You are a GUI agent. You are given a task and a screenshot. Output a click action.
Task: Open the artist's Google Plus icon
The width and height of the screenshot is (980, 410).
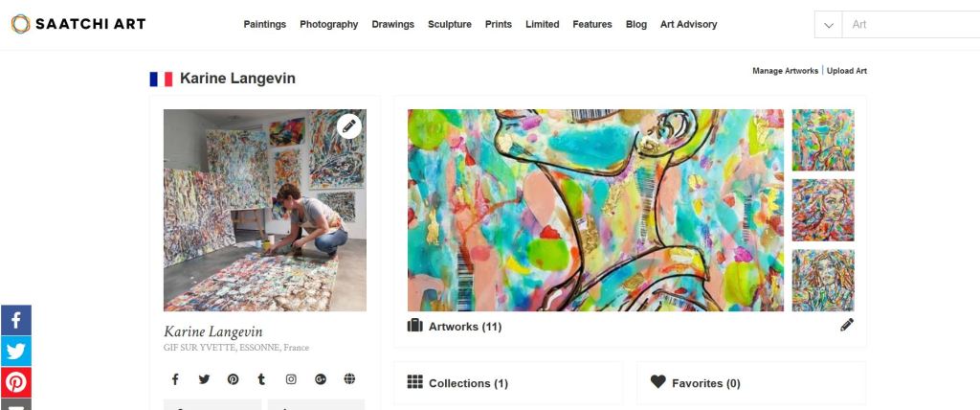pos(321,379)
